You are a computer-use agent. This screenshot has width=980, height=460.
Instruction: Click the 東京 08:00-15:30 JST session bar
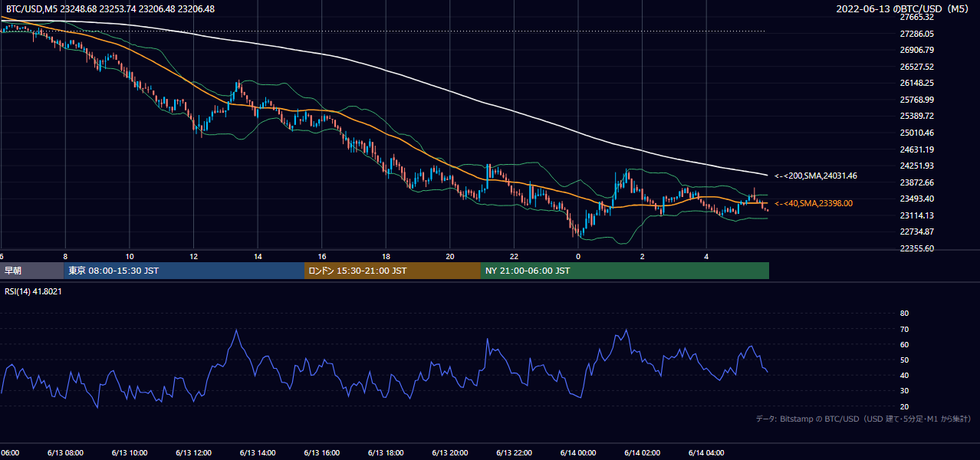pyautogui.click(x=184, y=271)
